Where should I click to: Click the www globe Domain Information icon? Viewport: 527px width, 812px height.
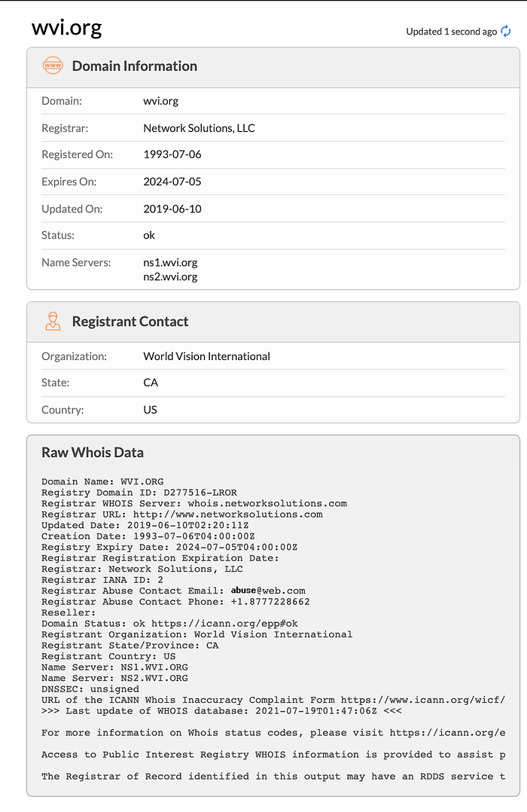click(53, 66)
